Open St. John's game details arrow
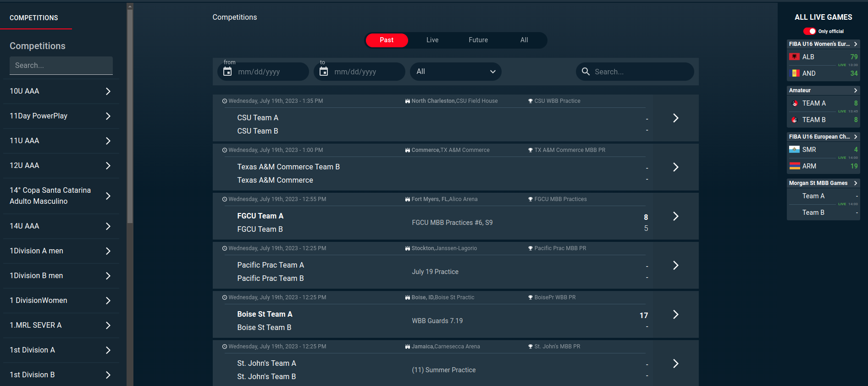The height and width of the screenshot is (386, 868). 675,364
